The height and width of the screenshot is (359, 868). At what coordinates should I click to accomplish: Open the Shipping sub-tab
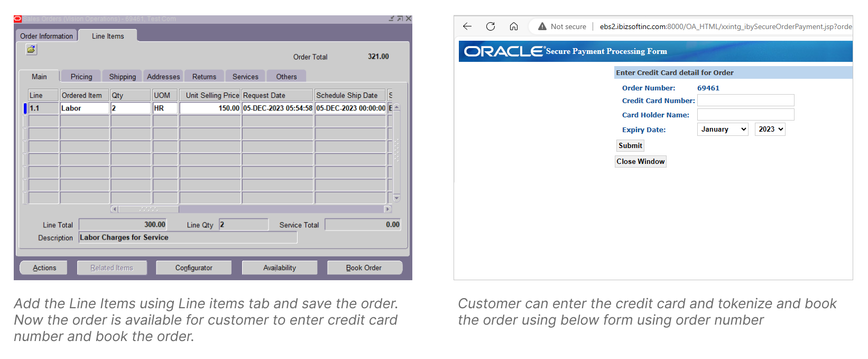[123, 77]
